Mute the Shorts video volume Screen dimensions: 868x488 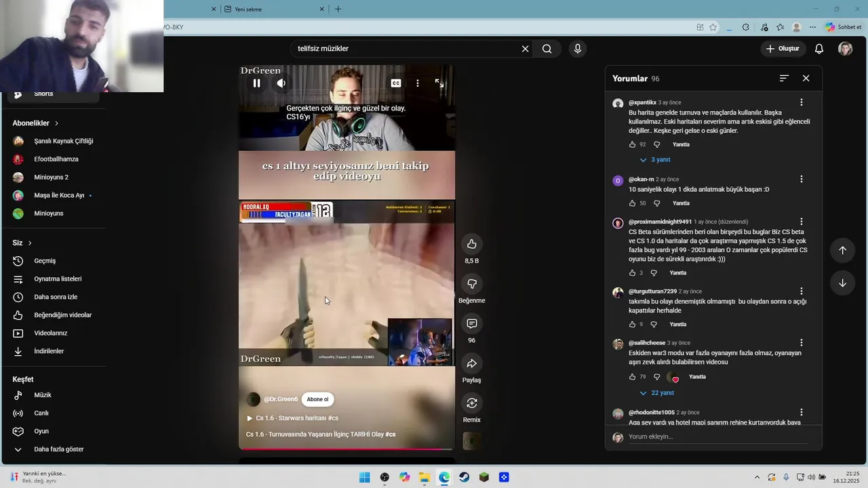pos(281,83)
